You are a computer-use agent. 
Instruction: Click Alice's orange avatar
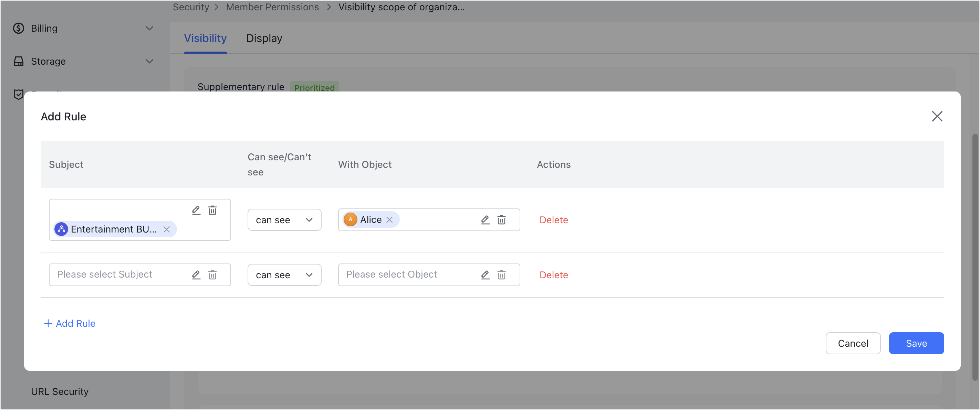pyautogui.click(x=351, y=220)
